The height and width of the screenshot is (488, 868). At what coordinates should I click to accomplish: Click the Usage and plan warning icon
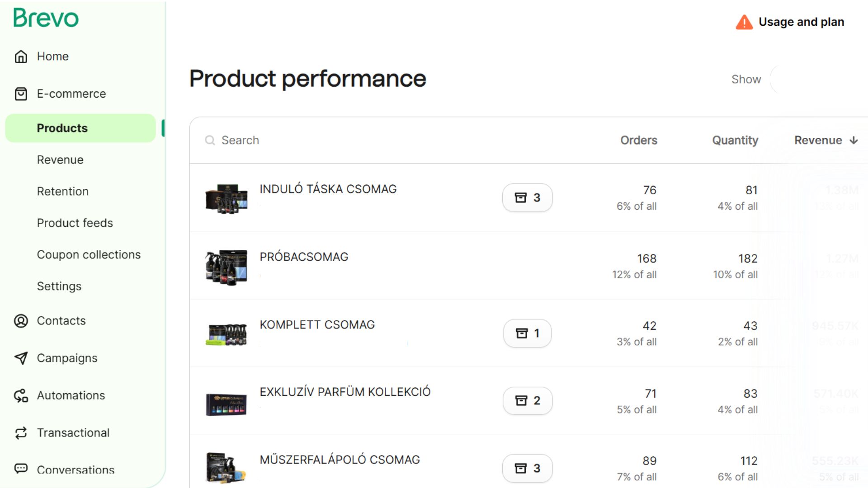(744, 22)
